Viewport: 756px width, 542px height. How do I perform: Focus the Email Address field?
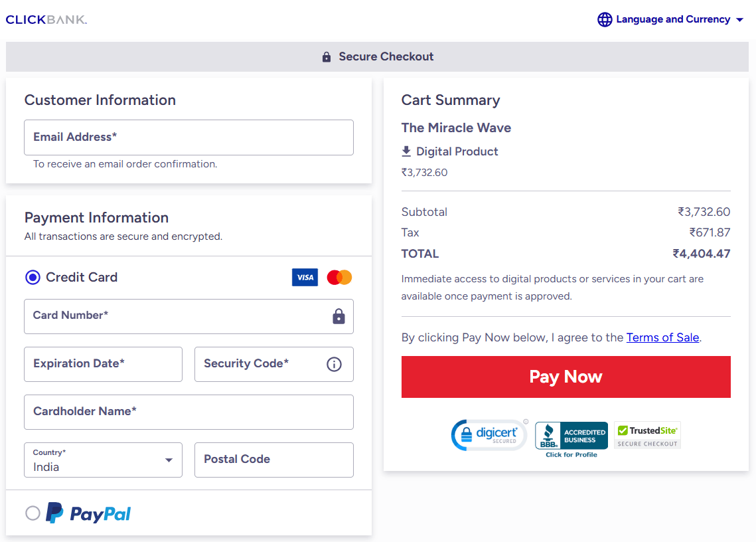[189, 137]
